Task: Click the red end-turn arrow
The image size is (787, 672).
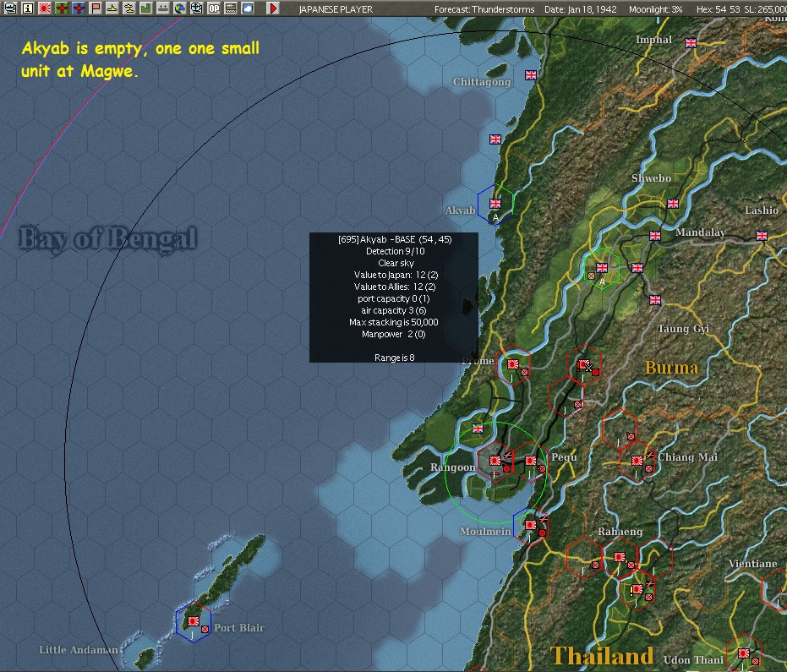Action: (272, 8)
